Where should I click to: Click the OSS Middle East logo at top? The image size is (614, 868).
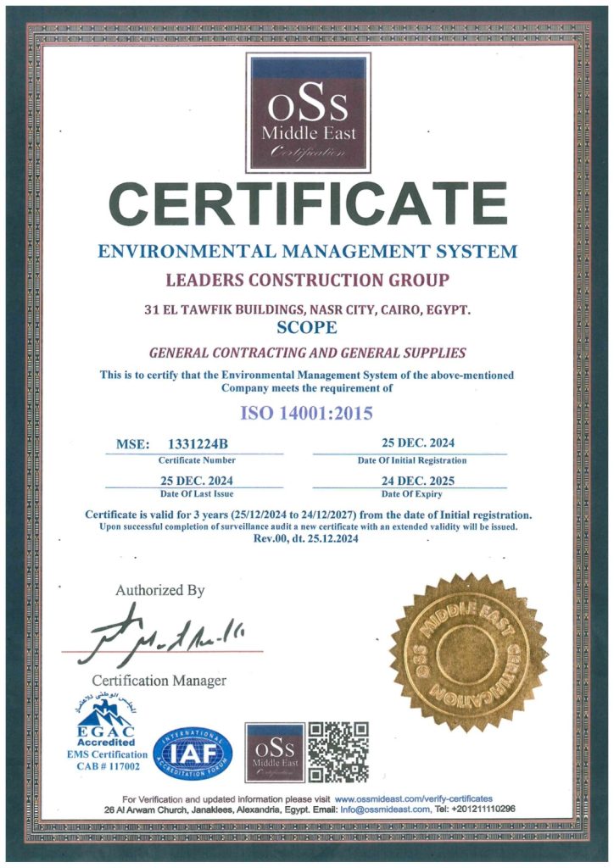308,113
